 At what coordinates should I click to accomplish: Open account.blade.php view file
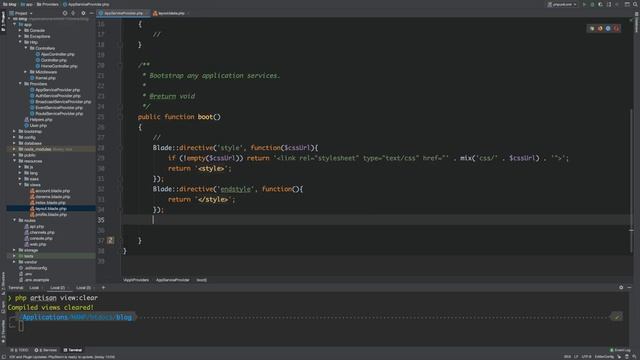pyautogui.click(x=49, y=191)
